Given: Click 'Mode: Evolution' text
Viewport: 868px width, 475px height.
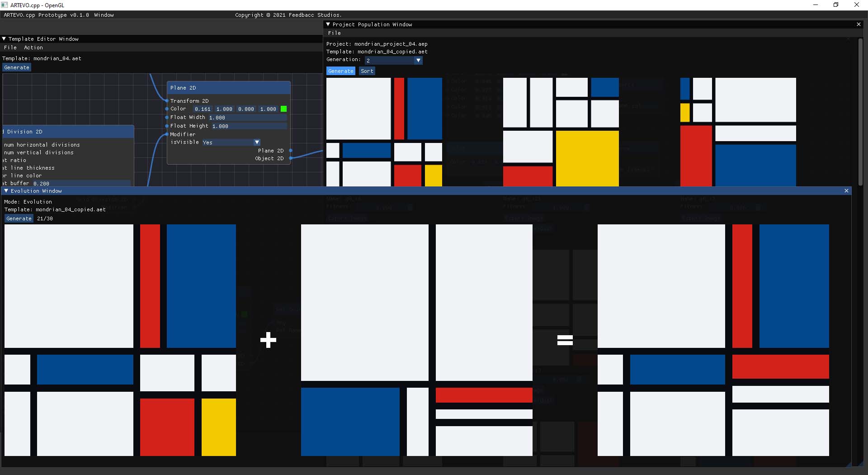Looking at the screenshot, I should (x=28, y=202).
